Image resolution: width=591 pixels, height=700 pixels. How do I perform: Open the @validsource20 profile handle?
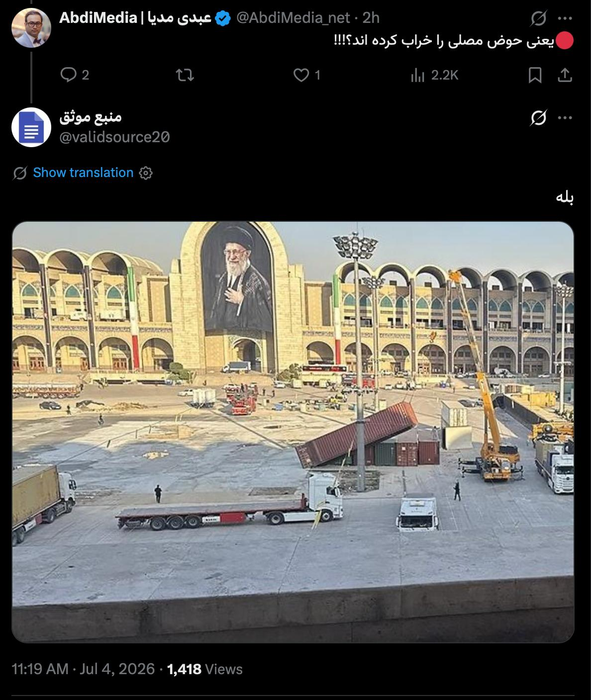point(114,137)
